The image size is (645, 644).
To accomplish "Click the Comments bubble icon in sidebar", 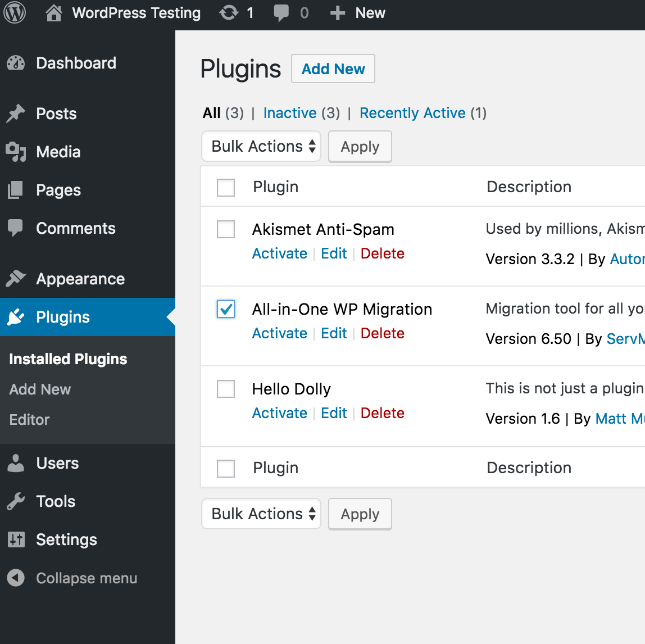I will point(16,228).
